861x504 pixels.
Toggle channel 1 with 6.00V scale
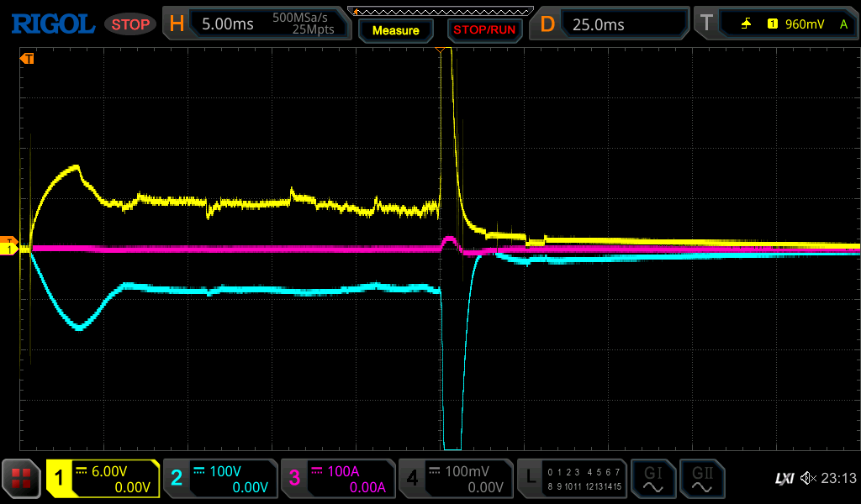[103, 479]
